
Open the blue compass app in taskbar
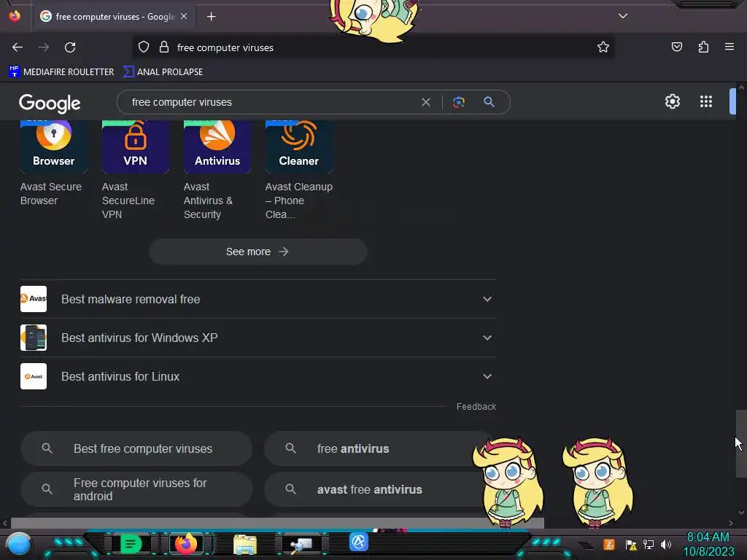tap(359, 542)
